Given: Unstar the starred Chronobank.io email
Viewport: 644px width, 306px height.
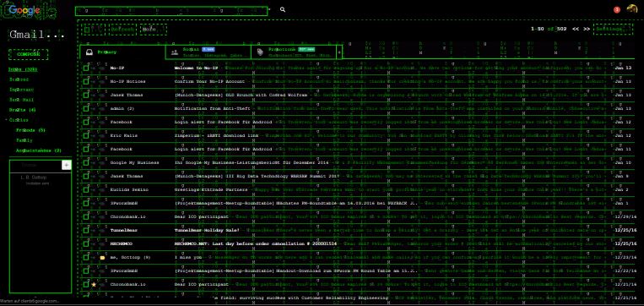Looking at the screenshot, I should pyautogui.click(x=94, y=285).
